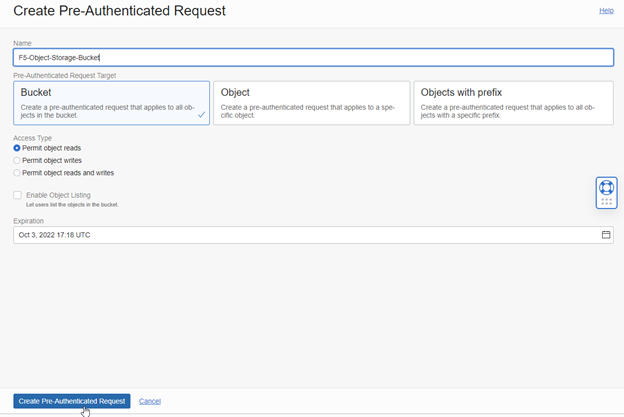Click Create Pre-Authenticated Request button
Viewport: 624px width, 417px height.
pyautogui.click(x=72, y=401)
